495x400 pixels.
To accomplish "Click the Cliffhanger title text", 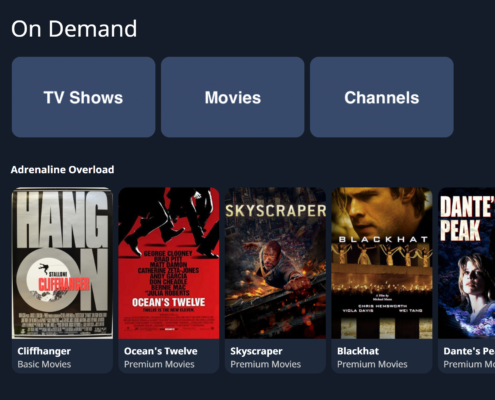I will (44, 351).
